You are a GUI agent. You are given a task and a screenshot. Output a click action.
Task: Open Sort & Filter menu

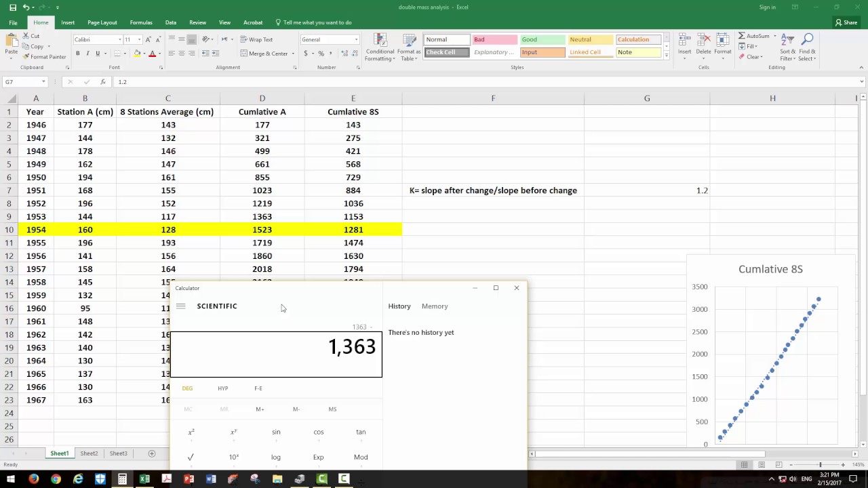point(787,47)
